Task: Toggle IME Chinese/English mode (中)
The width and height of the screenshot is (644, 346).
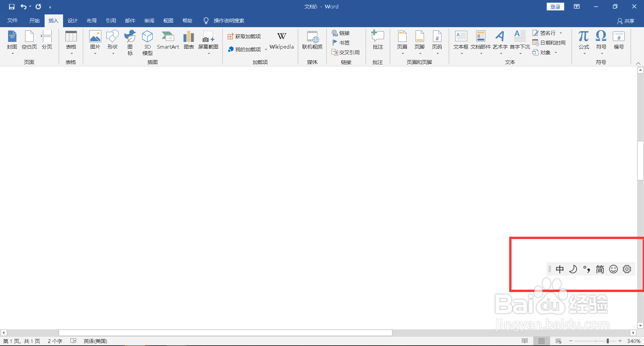Action: (x=560, y=269)
